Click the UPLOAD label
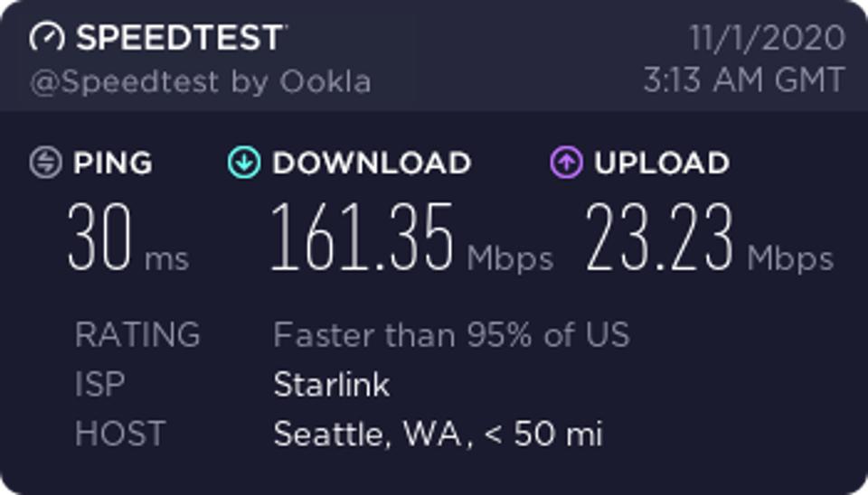Image resolution: width=868 pixels, height=495 pixels. (662, 163)
